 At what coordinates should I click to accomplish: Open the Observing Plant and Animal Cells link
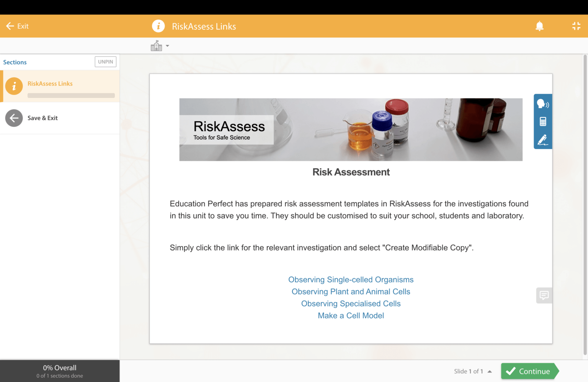tap(351, 291)
